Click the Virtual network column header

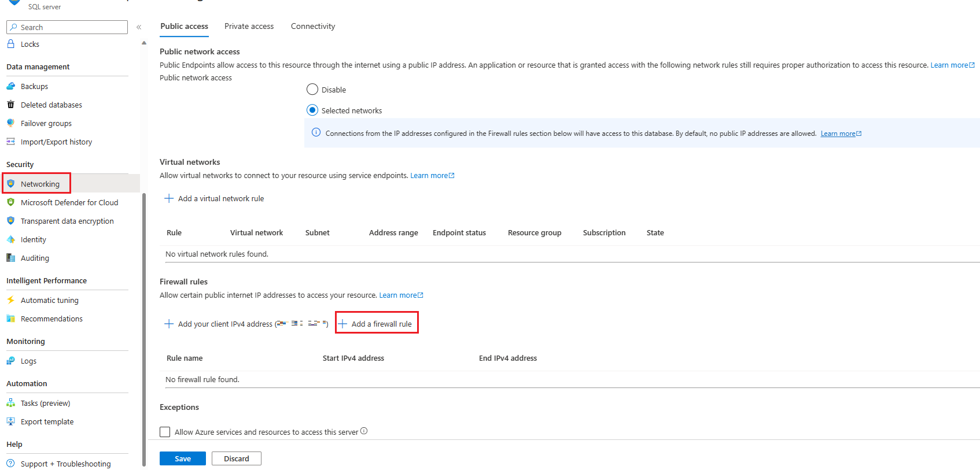click(257, 233)
